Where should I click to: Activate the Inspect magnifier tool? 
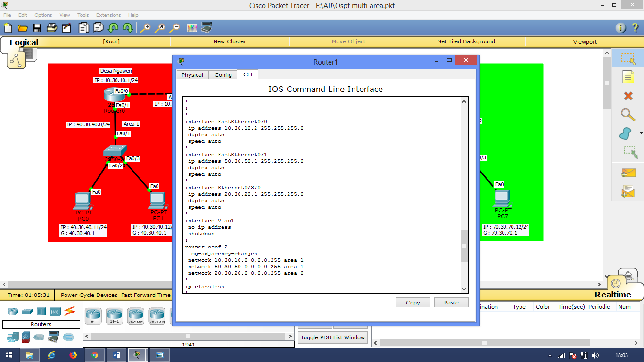[x=628, y=115]
